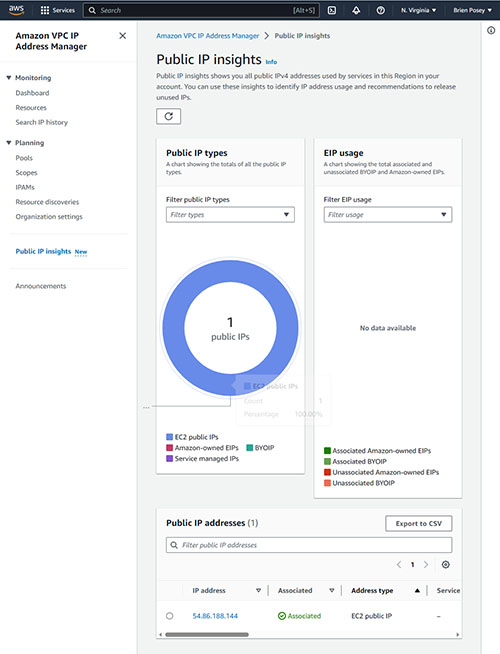The image size is (500, 654).
Task: Click the table horizontal scrollbar thumb
Action: [207, 635]
